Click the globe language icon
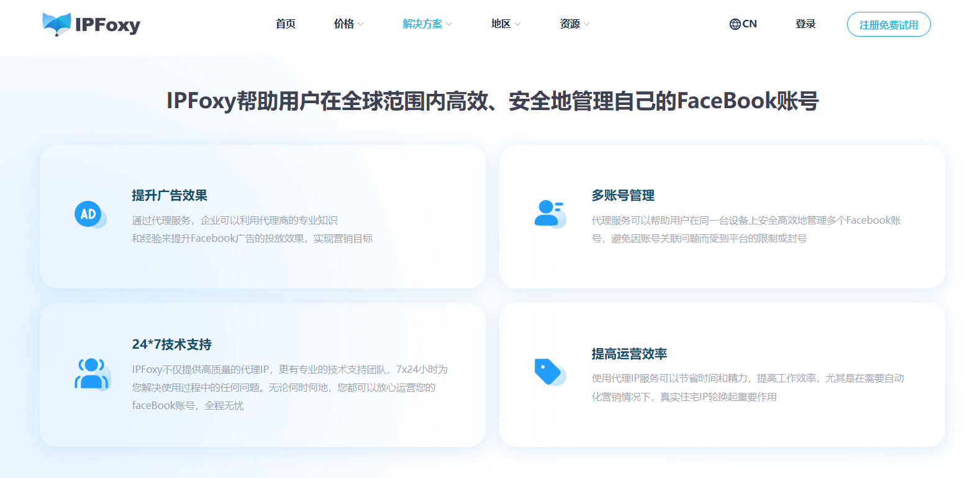 coord(735,24)
